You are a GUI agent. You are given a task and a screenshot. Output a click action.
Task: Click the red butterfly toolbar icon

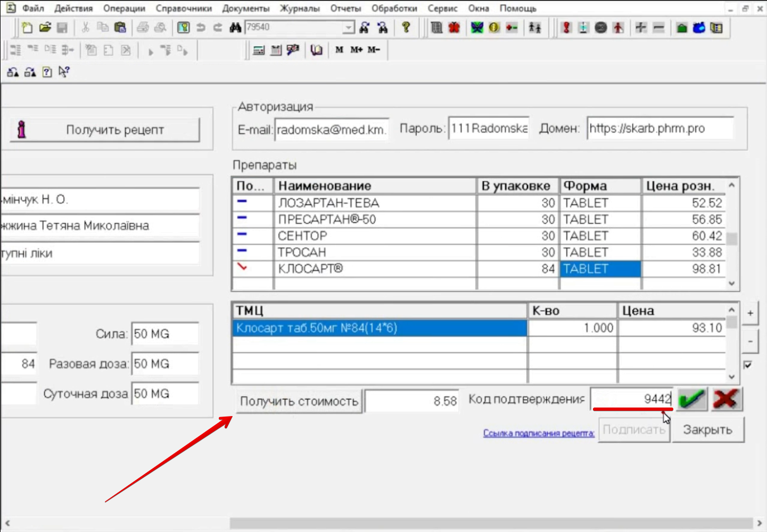pyautogui.click(x=454, y=28)
